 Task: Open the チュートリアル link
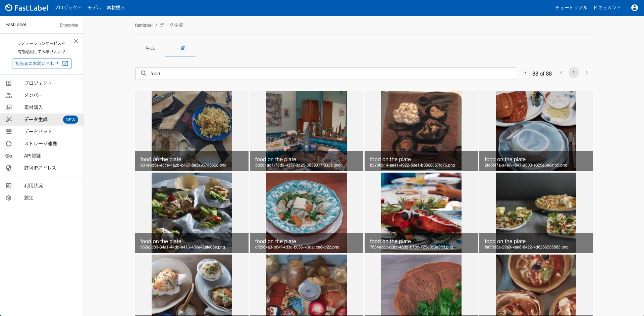571,8
